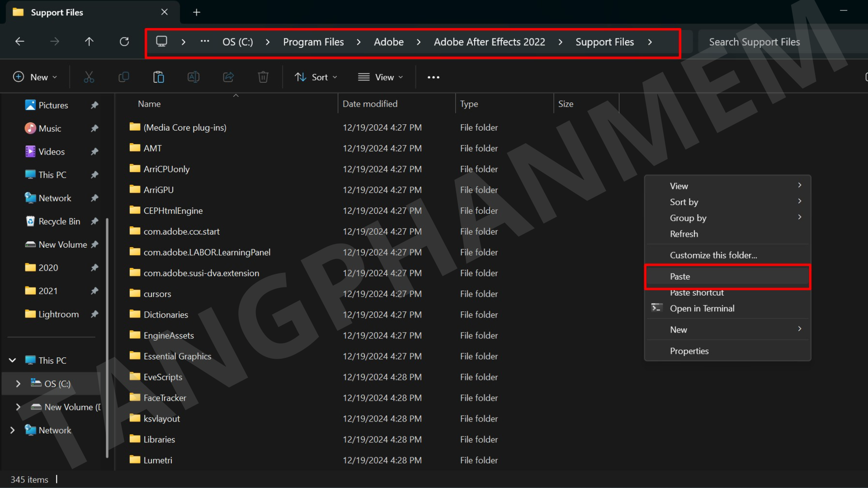This screenshot has height=488, width=868.
Task: Unpin Pictures using its pin icon
Action: click(94, 105)
